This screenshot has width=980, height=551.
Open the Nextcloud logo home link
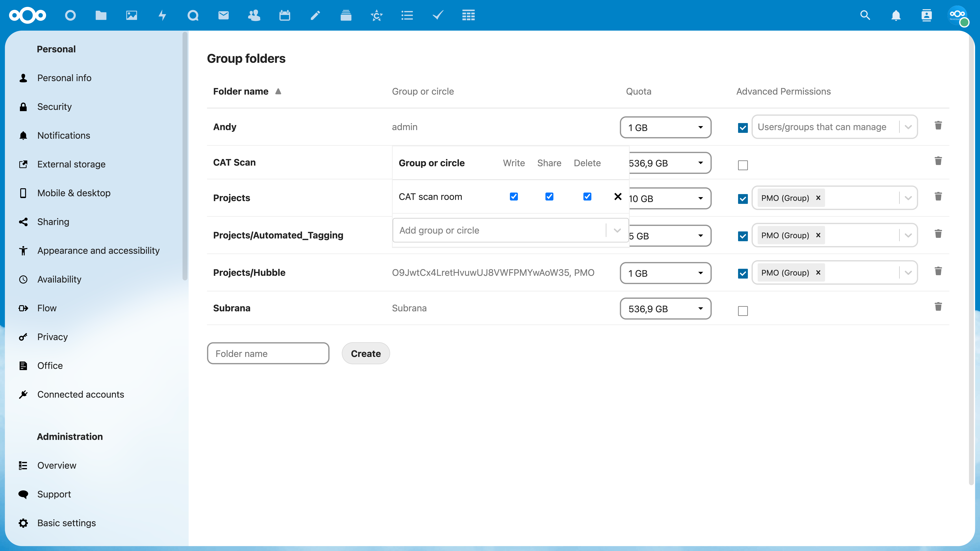tap(27, 15)
